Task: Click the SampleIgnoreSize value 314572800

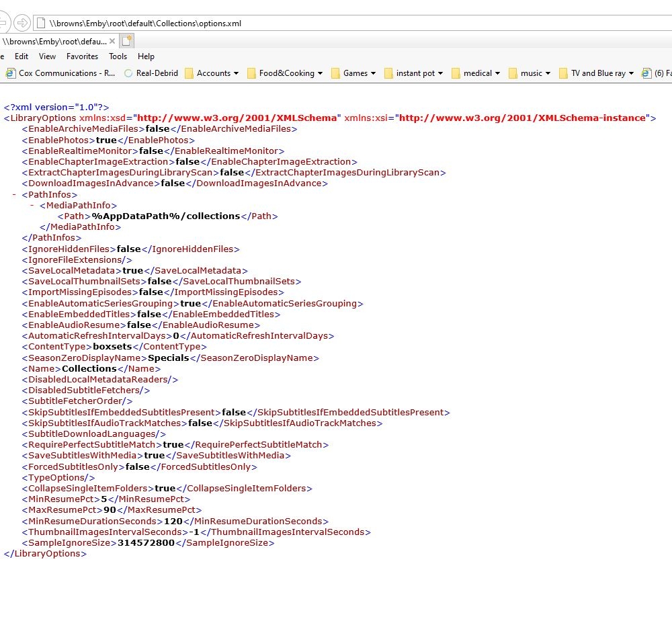Action: coord(146,543)
